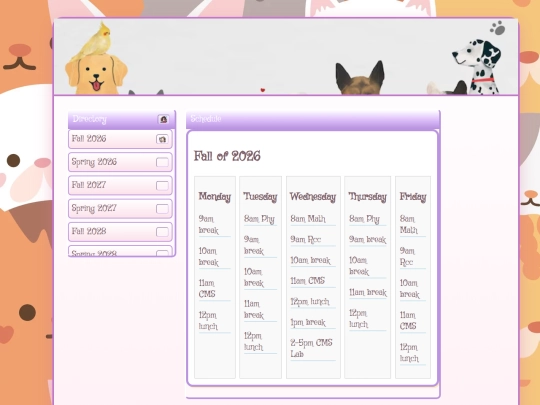Click Tuesday's 10am break entry
This screenshot has height=405, width=540.
click(x=260, y=278)
